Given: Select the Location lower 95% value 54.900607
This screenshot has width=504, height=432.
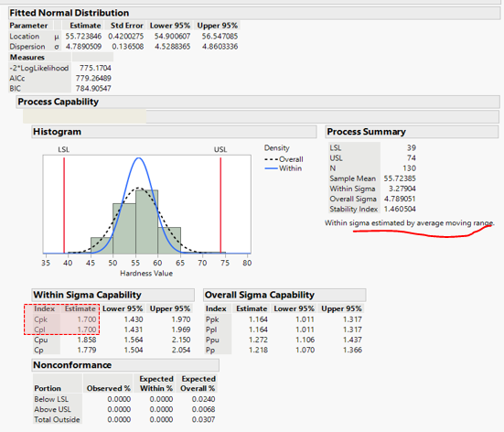Looking at the screenshot, I should pos(172,36).
